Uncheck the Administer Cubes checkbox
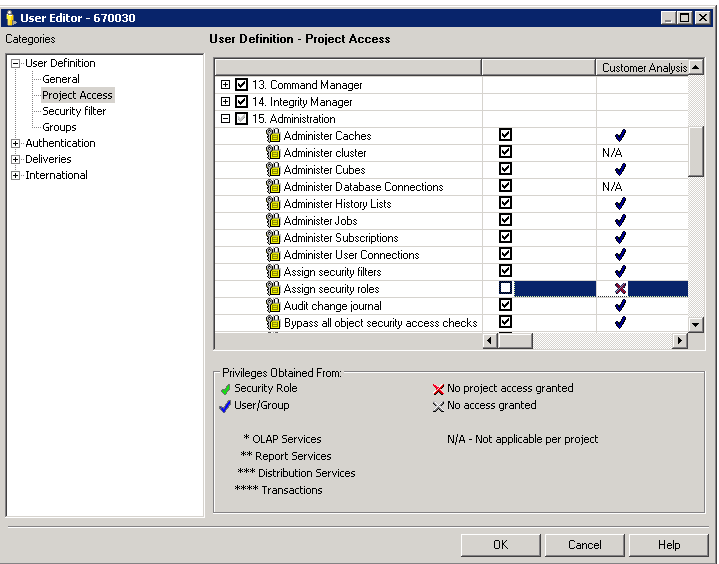Viewport: 719px width, 564px height. [505, 169]
